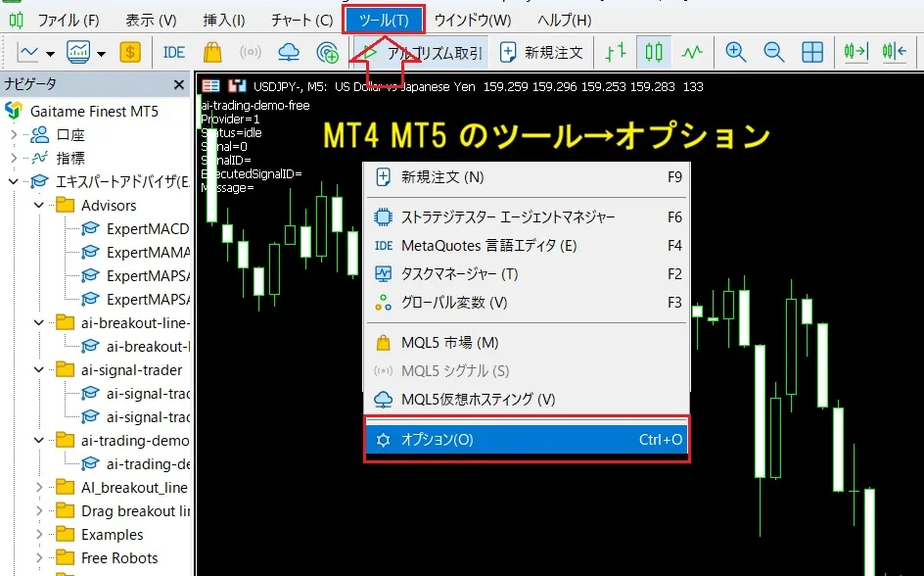Close the ナビゲータ panel
The width and height of the screenshot is (924, 576).
click(179, 85)
